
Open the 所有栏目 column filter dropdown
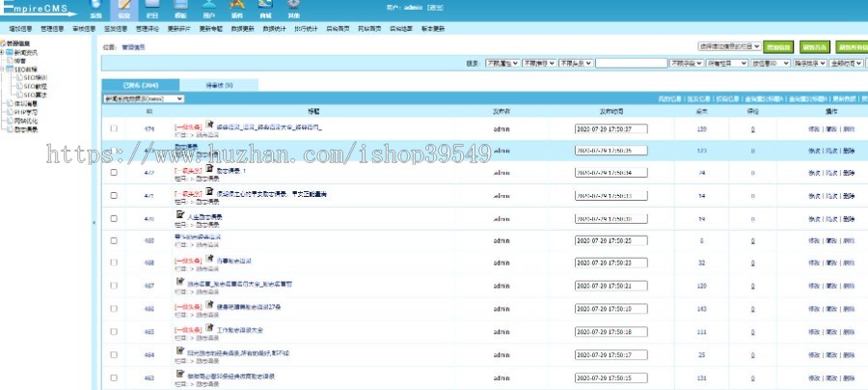pos(727,63)
